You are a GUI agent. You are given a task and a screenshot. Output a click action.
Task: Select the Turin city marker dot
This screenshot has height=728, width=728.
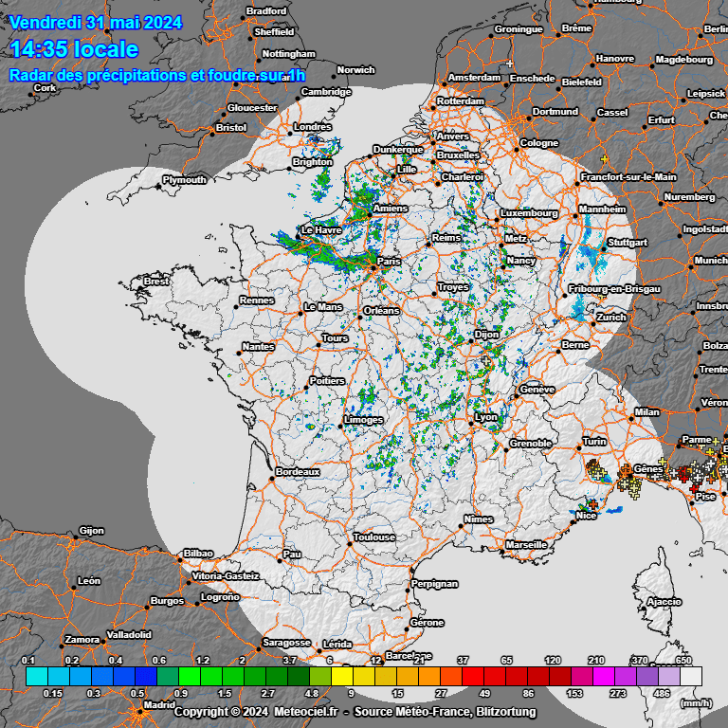[579, 447]
